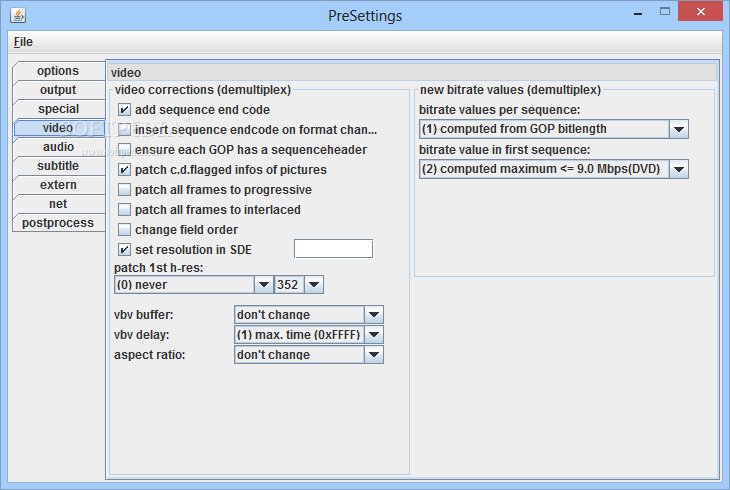Viewport: 730px width, 490px height.
Task: Switch to the audio tab
Action: point(59,147)
